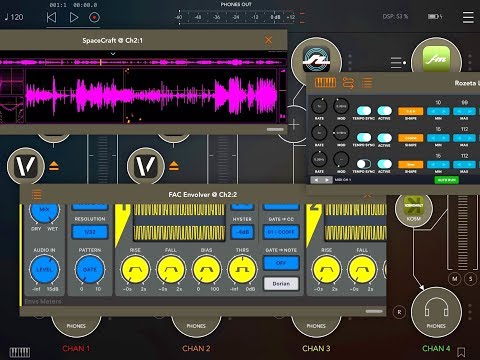Open the tempo setting showing 120
Screen dimensions: 480x360
click(14, 17)
